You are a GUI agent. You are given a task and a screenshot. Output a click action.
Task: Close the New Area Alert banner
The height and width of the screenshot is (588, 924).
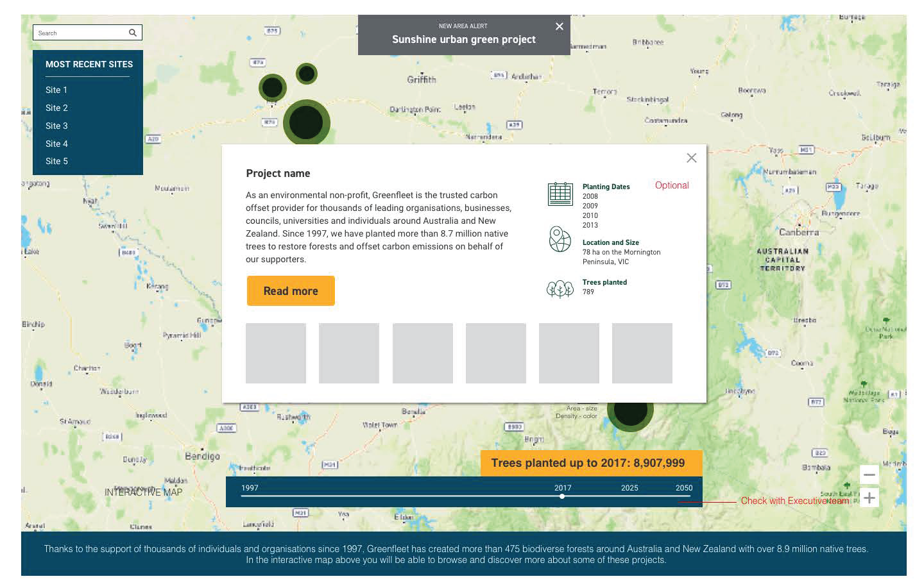tap(560, 26)
